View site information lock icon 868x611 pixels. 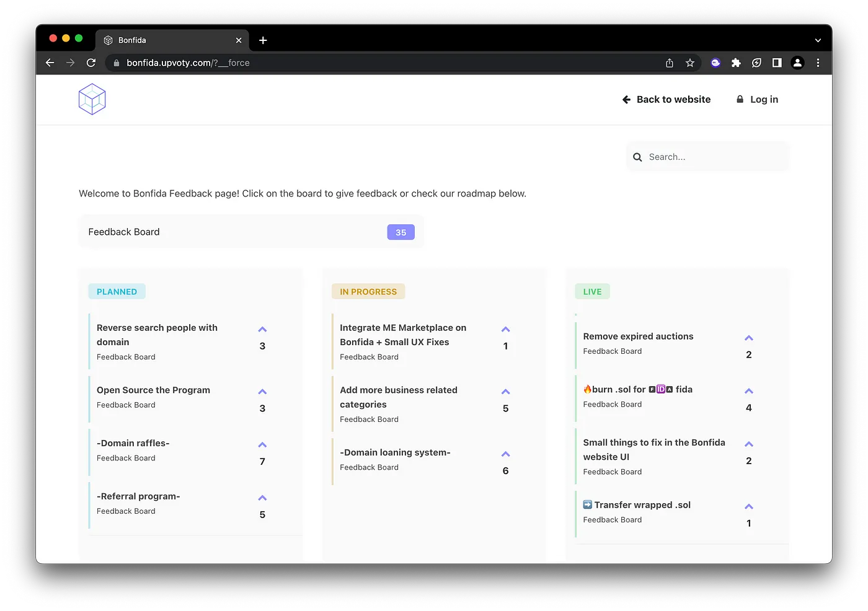tap(116, 63)
